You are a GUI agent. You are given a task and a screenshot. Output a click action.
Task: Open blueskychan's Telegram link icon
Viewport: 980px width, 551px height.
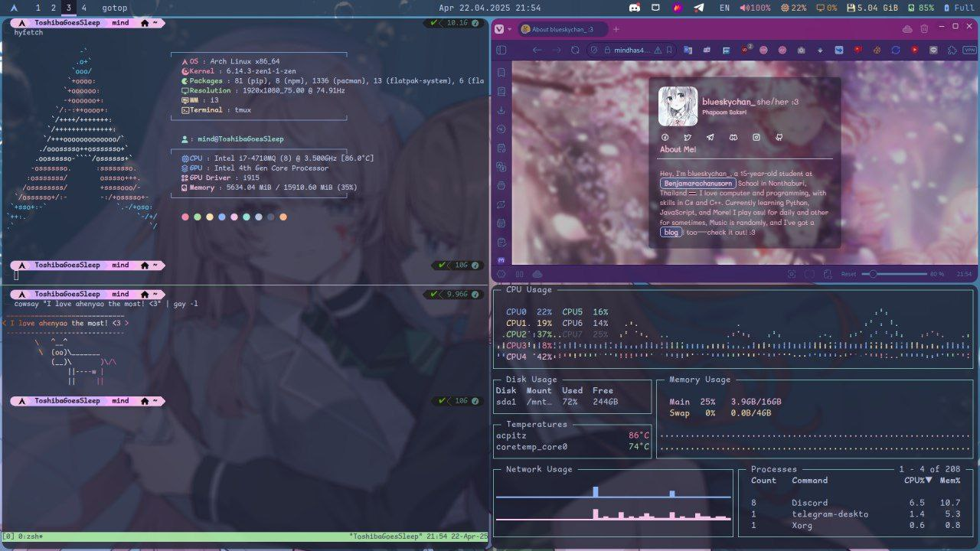point(710,137)
